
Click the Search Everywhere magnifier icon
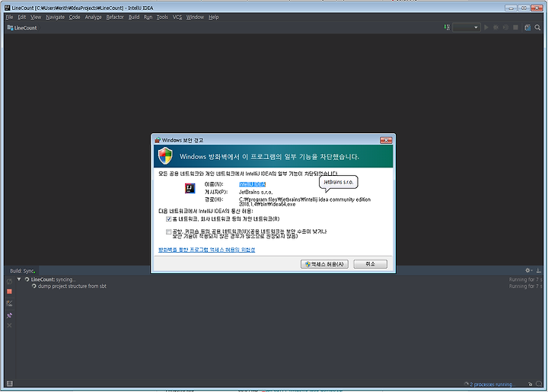pyautogui.click(x=537, y=27)
